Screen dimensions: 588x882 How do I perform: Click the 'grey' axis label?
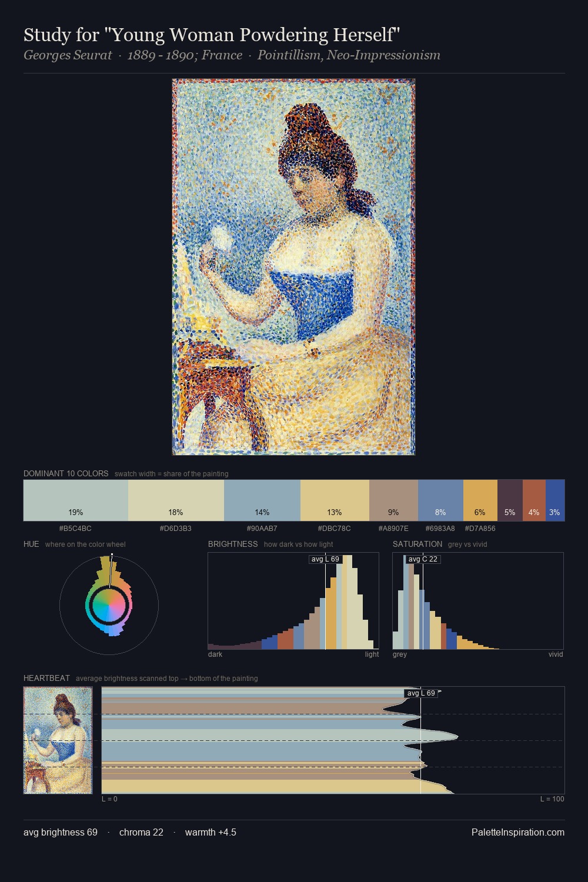pos(400,654)
